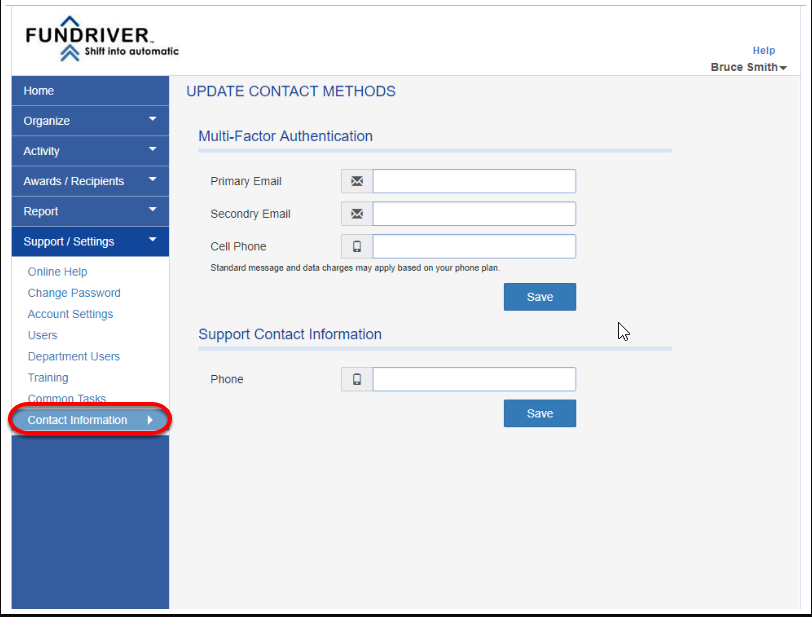Click the 'Secondry Email' label

click(250, 214)
